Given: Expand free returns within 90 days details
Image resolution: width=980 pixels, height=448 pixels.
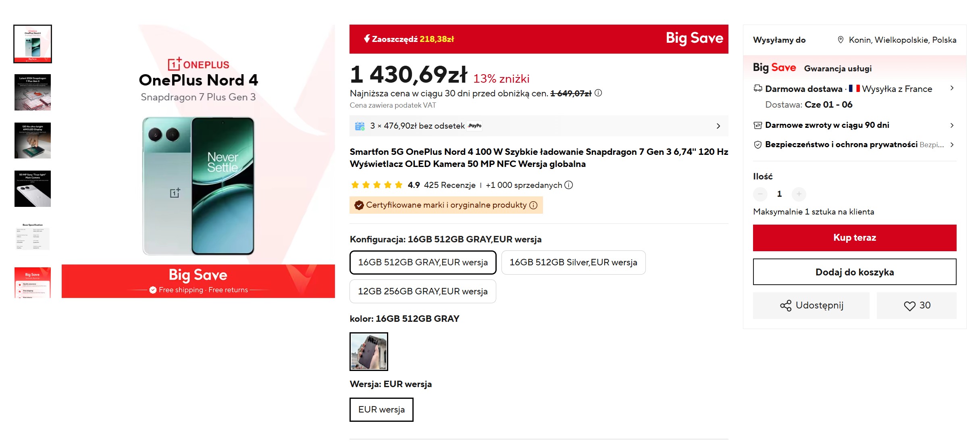Looking at the screenshot, I should pyautogui.click(x=952, y=125).
